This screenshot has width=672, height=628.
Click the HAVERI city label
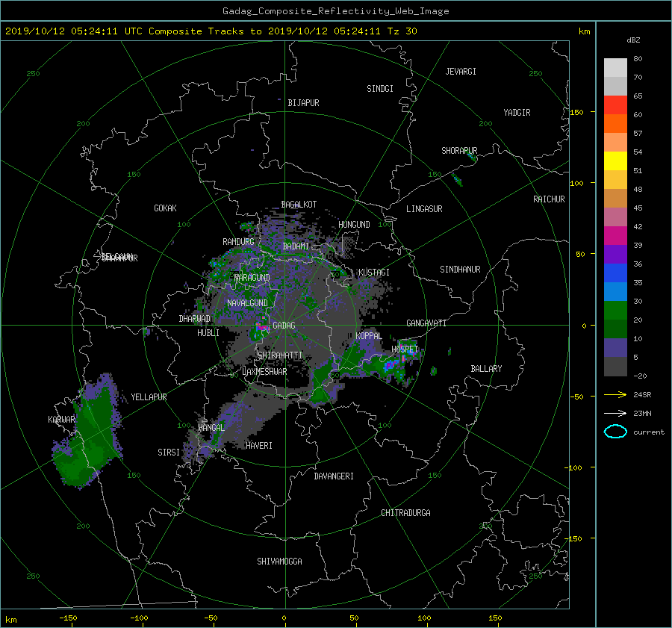(x=259, y=446)
